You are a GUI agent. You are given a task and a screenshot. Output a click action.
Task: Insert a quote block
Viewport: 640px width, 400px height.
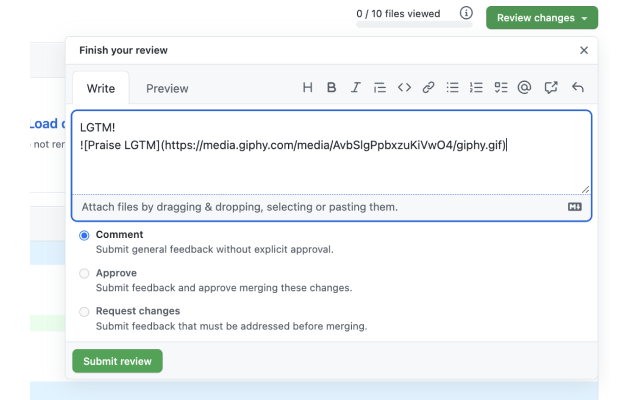pos(379,88)
